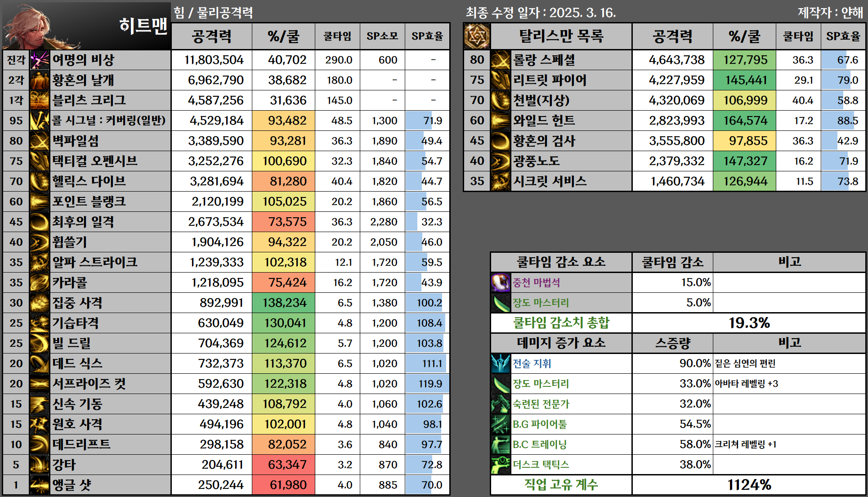Click the 최후의 일격 skill icon

pyautogui.click(x=40, y=222)
